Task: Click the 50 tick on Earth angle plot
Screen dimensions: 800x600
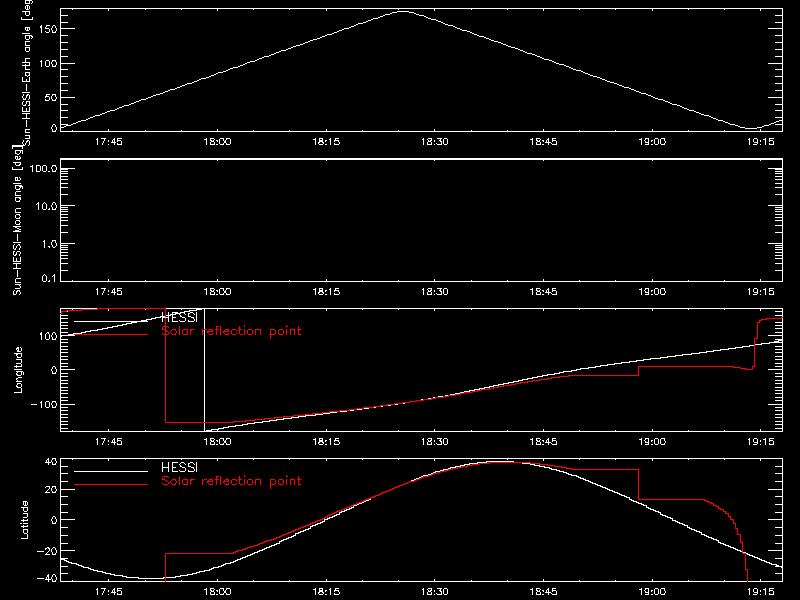Action: pyautogui.click(x=51, y=98)
